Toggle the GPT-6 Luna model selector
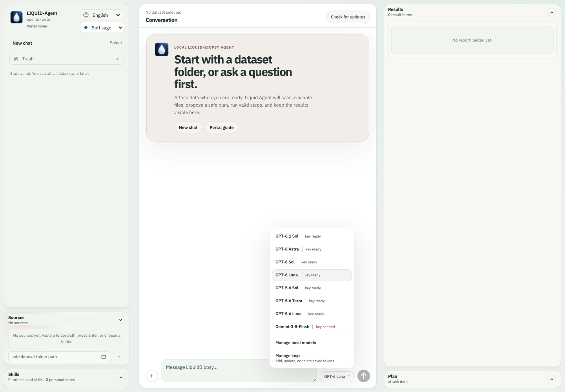This screenshot has height=392, width=565. click(x=337, y=376)
